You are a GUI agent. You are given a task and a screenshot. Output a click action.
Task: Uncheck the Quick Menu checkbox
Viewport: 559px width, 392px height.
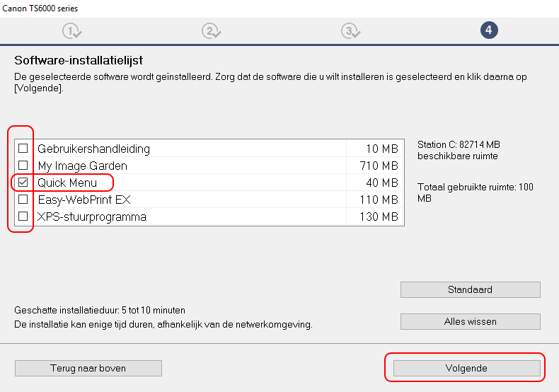point(23,183)
